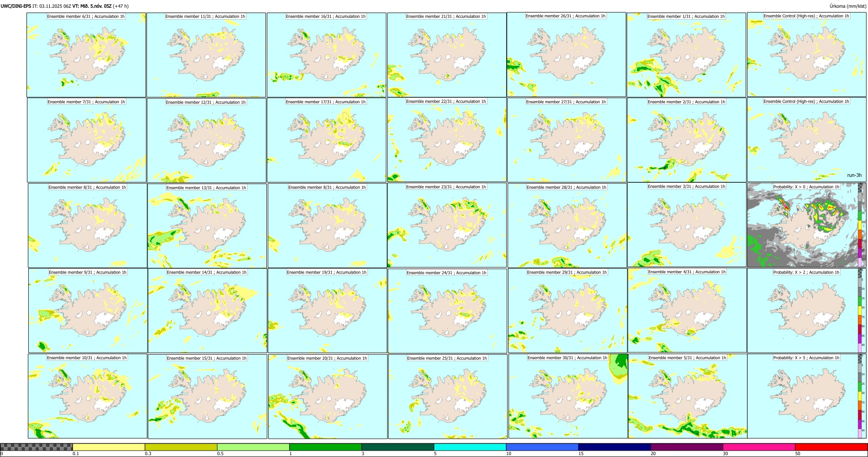Select the dark green 3–5 legend swatch
Image resolution: width=868 pixels, height=457 pixels.
(397, 447)
